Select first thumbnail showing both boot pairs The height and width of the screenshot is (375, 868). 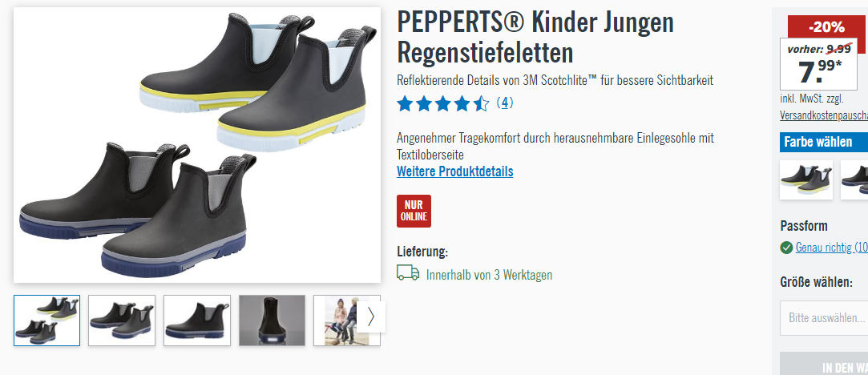(x=47, y=321)
